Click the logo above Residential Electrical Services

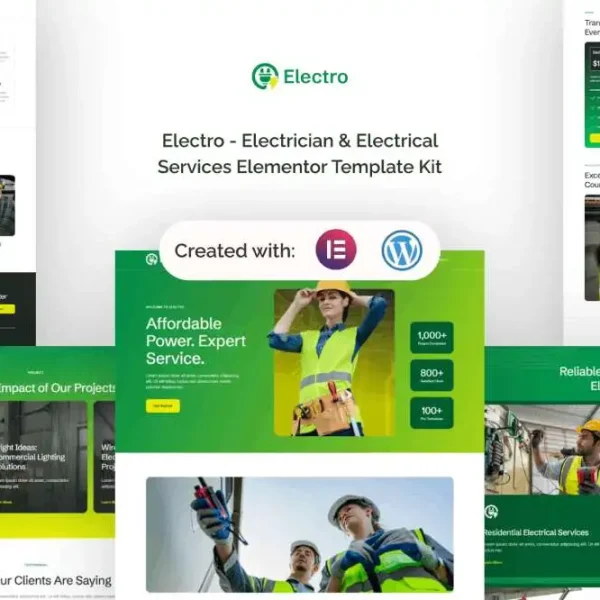click(491, 511)
